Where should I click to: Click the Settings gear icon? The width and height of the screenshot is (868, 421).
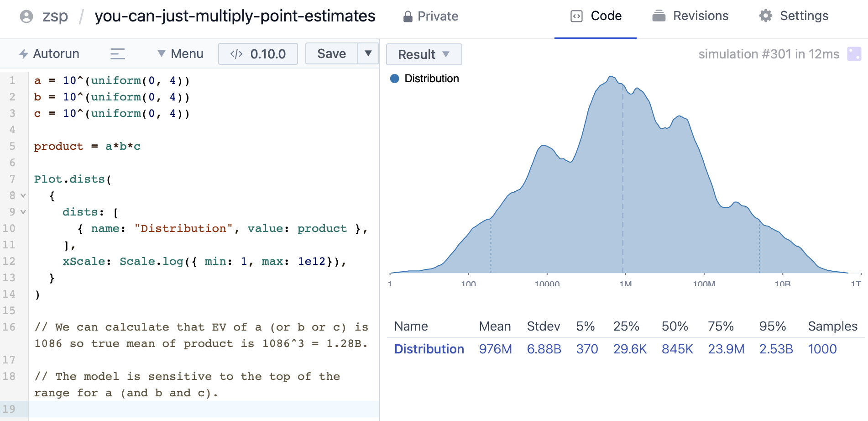pyautogui.click(x=765, y=16)
